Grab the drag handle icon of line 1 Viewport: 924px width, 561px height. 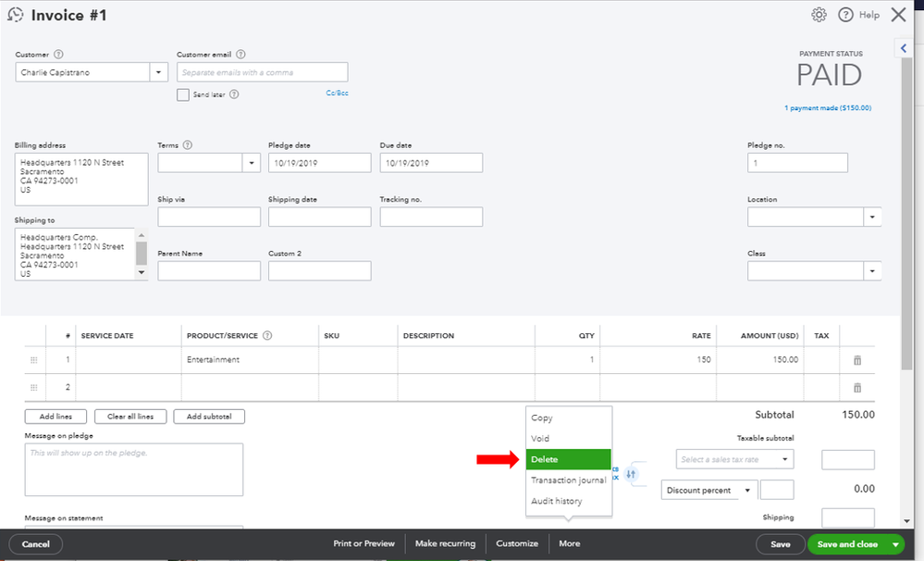pos(33,360)
